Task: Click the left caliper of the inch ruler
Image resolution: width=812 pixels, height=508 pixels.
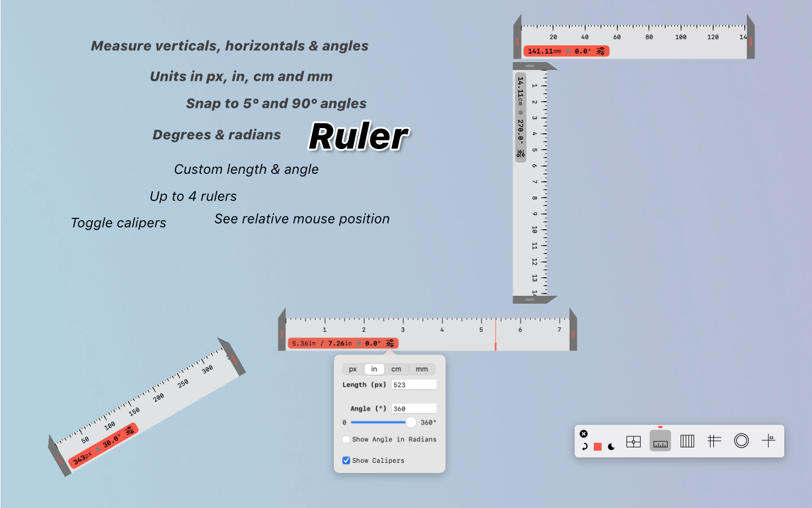Action: 282,330
